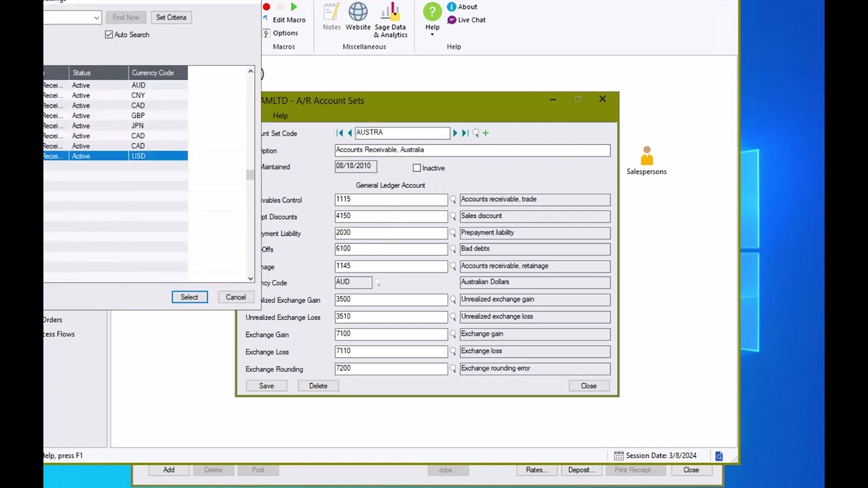Go to previous account set record
868x488 pixels.
[349, 133]
